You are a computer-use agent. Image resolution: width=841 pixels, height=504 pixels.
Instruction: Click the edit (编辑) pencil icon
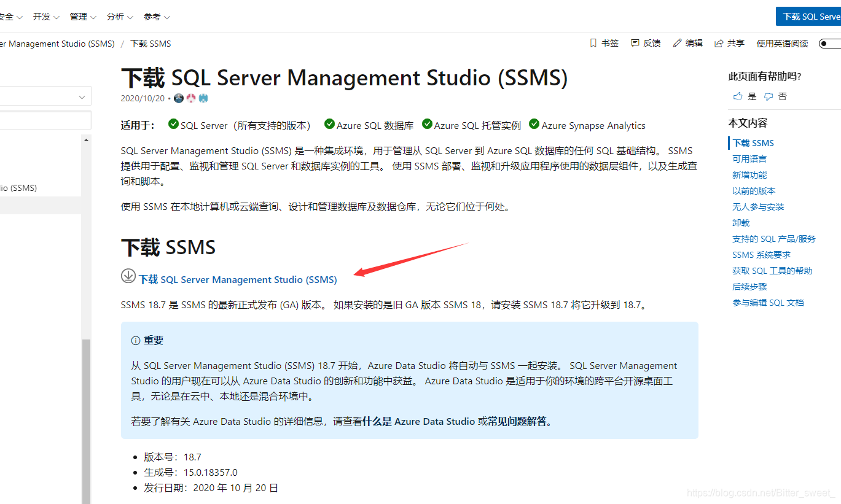(x=678, y=43)
